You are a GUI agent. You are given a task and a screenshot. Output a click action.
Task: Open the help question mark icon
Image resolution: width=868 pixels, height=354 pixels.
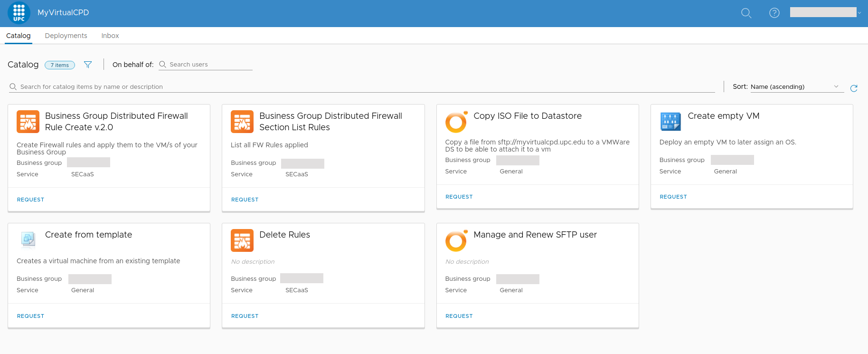point(774,13)
